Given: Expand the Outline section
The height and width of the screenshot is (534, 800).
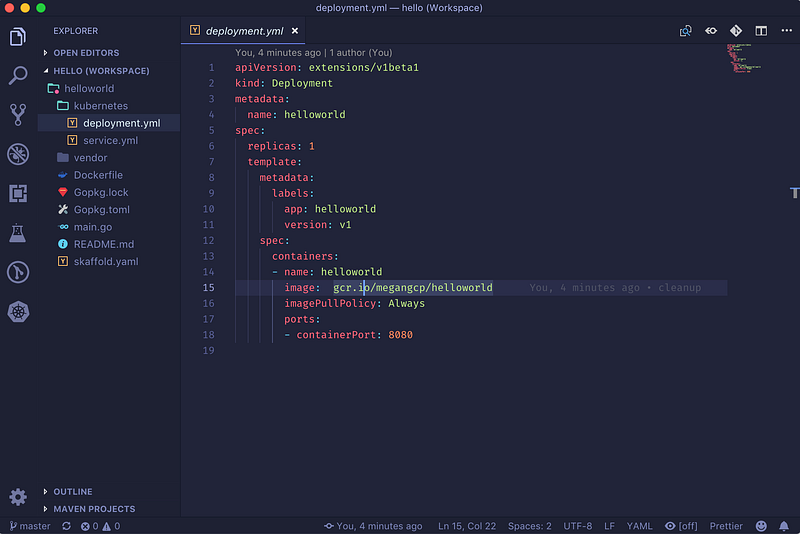Looking at the screenshot, I should 72,492.
